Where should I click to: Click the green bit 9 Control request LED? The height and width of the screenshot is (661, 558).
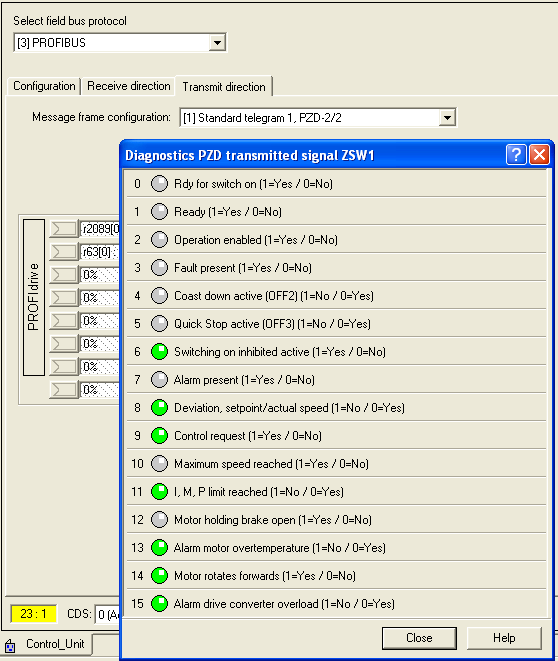[x=159, y=436]
